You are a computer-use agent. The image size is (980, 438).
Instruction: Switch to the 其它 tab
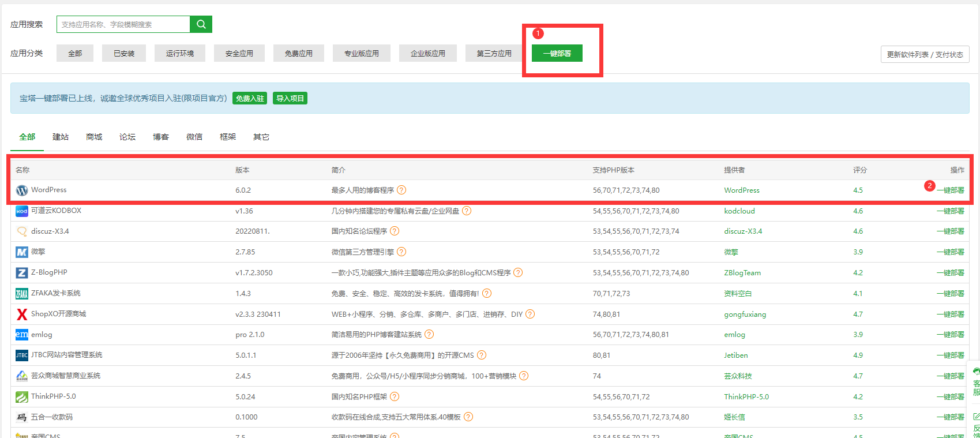coord(261,137)
